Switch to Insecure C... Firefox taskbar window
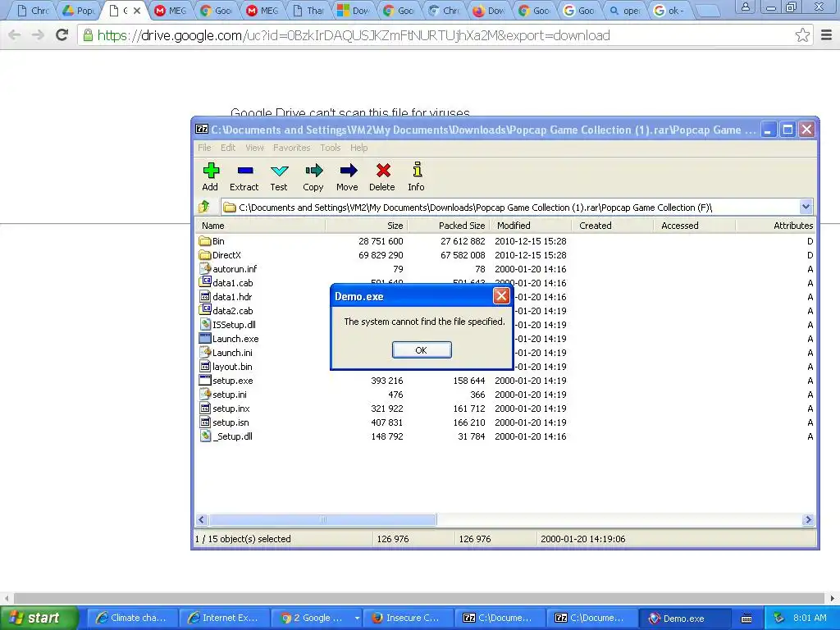Image resolution: width=840 pixels, height=630 pixels. [407, 619]
